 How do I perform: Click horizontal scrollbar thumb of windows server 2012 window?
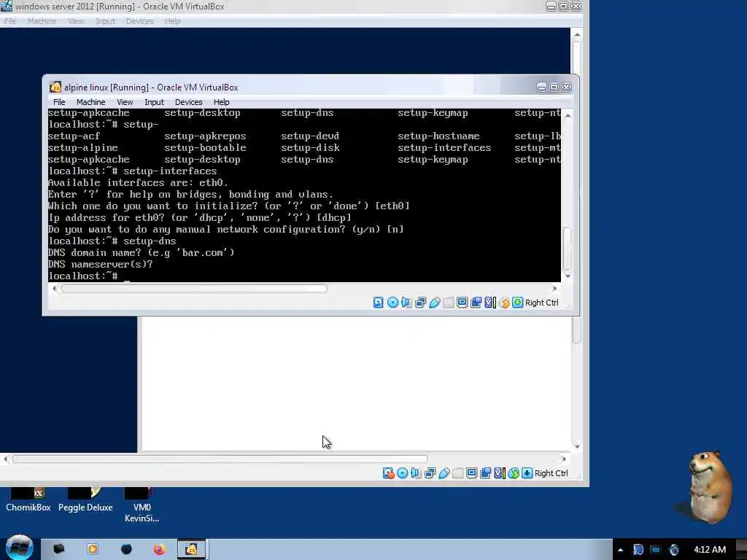(220, 459)
